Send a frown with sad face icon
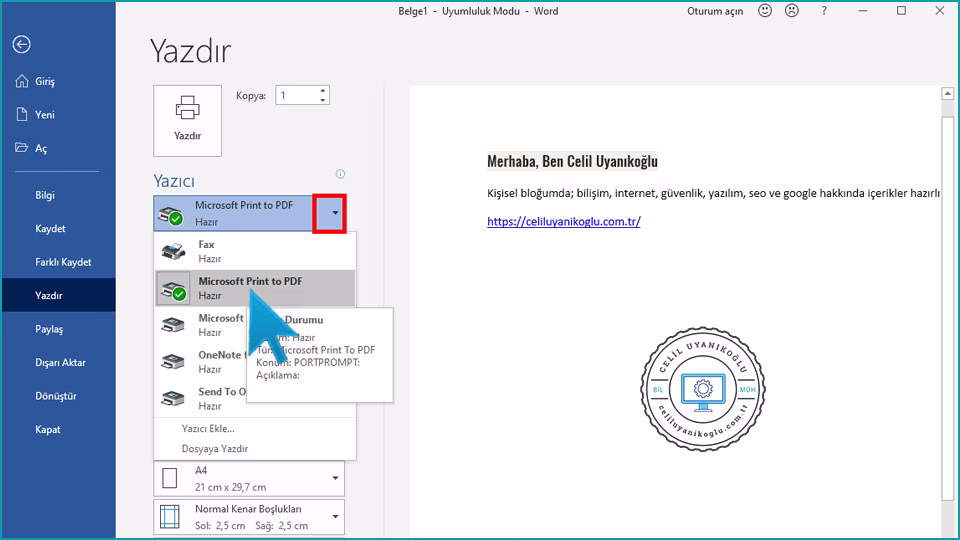This screenshot has height=540, width=960. 792,10
